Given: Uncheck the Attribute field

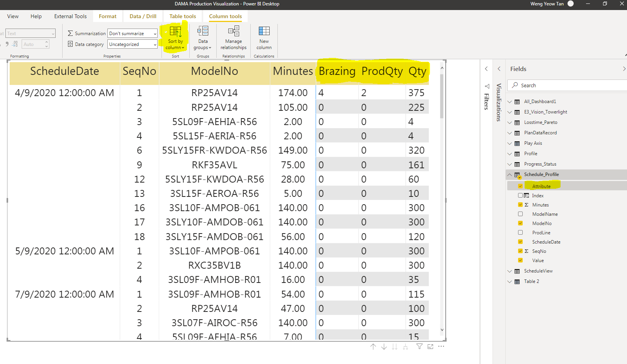Looking at the screenshot, I should click(x=520, y=186).
